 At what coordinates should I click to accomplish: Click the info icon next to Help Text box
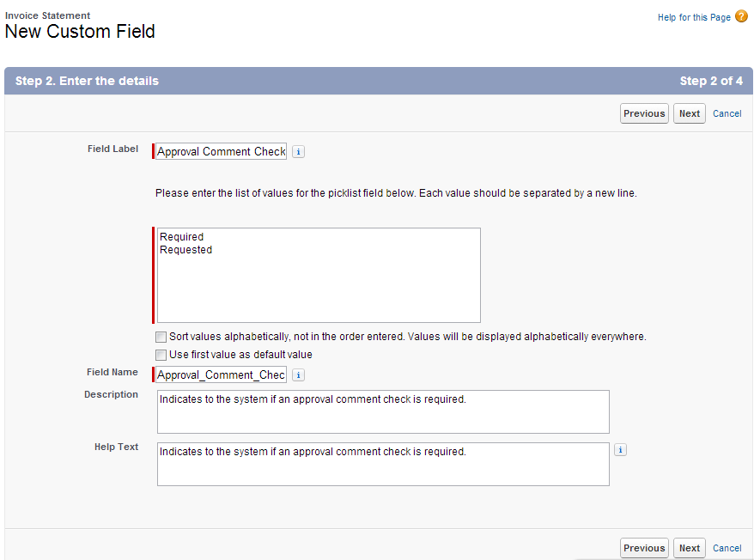coord(620,449)
